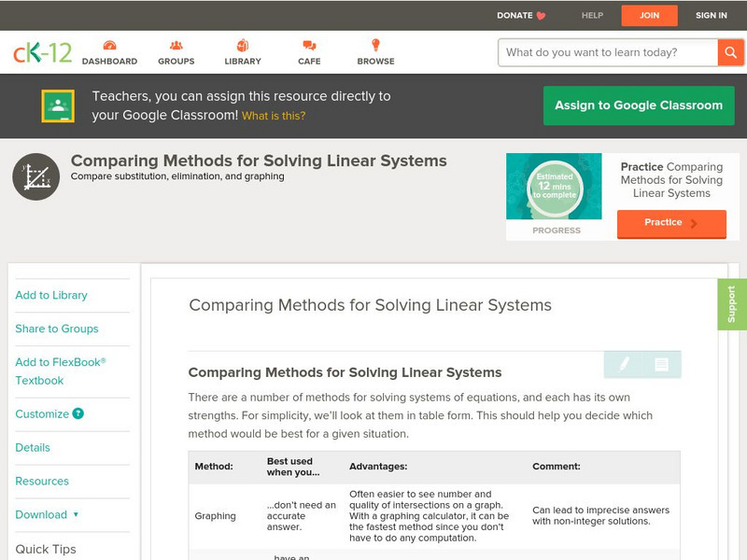747x560 pixels.
Task: Follow the 'What is this?' link
Action: coord(274,116)
